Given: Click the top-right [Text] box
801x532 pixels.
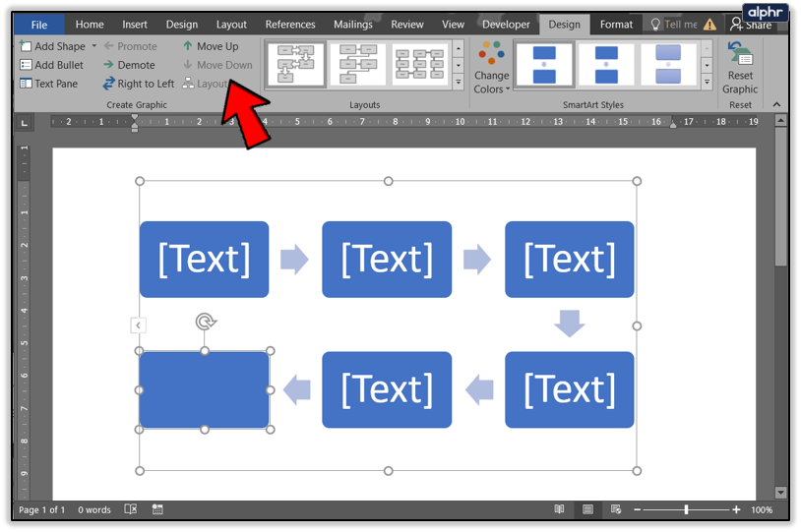Looking at the screenshot, I should click(570, 260).
